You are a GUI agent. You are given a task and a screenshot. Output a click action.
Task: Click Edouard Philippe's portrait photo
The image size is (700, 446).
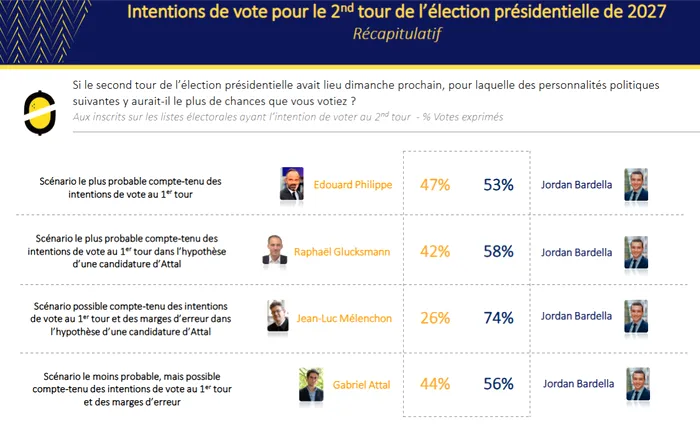tap(292, 184)
